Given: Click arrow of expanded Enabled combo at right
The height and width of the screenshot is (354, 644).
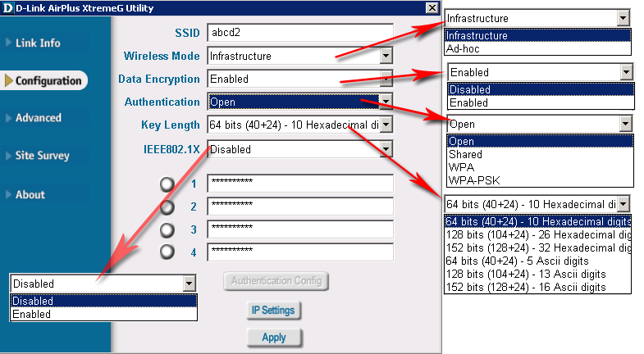Looking at the screenshot, I should click(x=626, y=73).
